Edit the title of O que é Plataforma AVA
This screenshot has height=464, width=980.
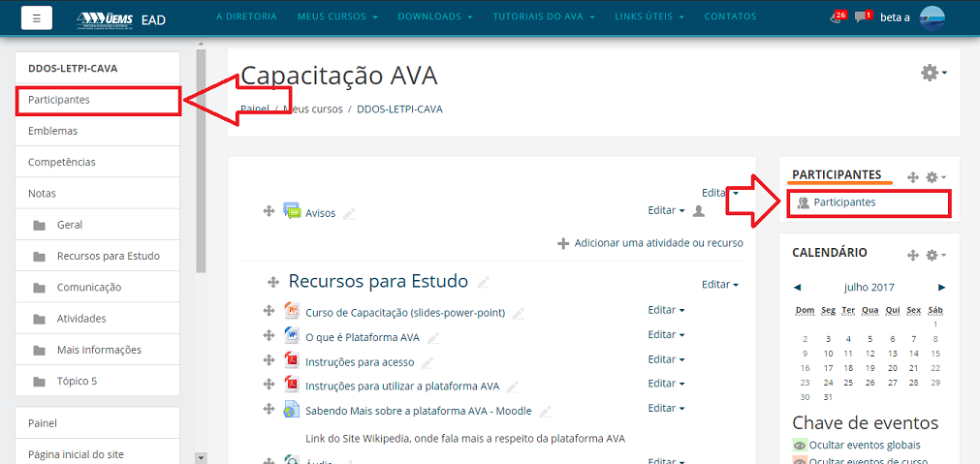click(x=433, y=338)
